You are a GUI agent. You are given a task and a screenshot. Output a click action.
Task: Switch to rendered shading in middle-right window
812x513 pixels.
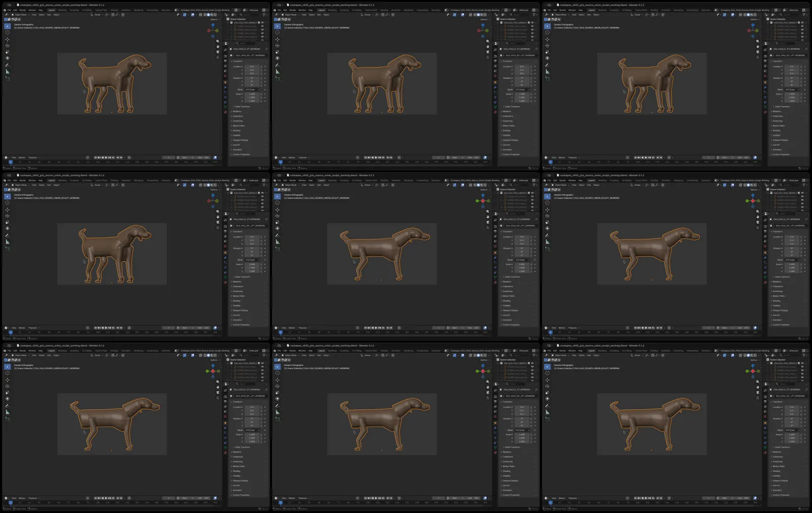coord(755,185)
